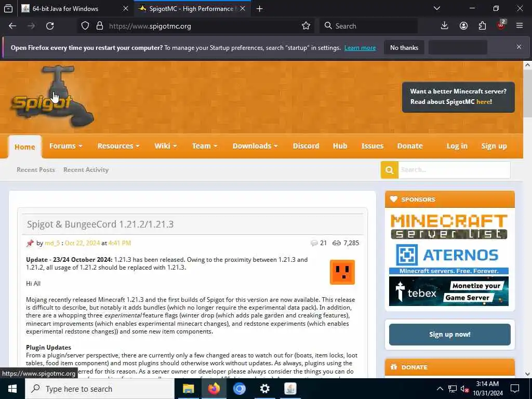532x399 pixels.
Task: Open the Spigot & BungeeCord 1.21.2/1.21.3 post title
Action: [100, 224]
